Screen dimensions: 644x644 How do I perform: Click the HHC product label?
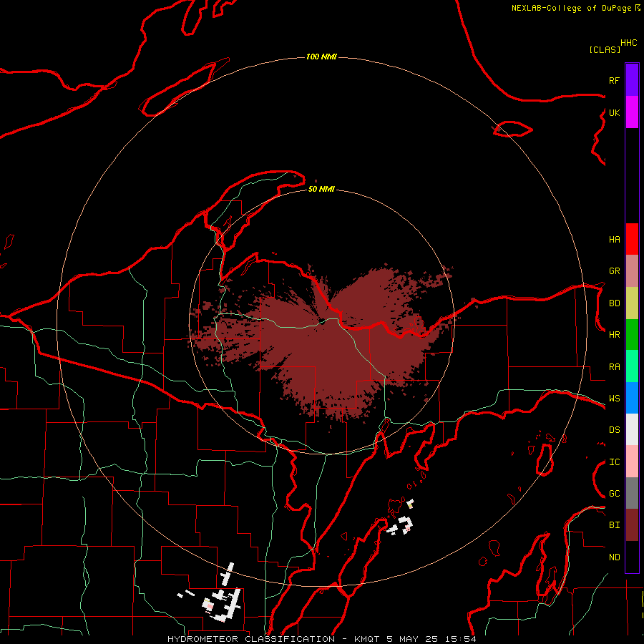(628, 43)
